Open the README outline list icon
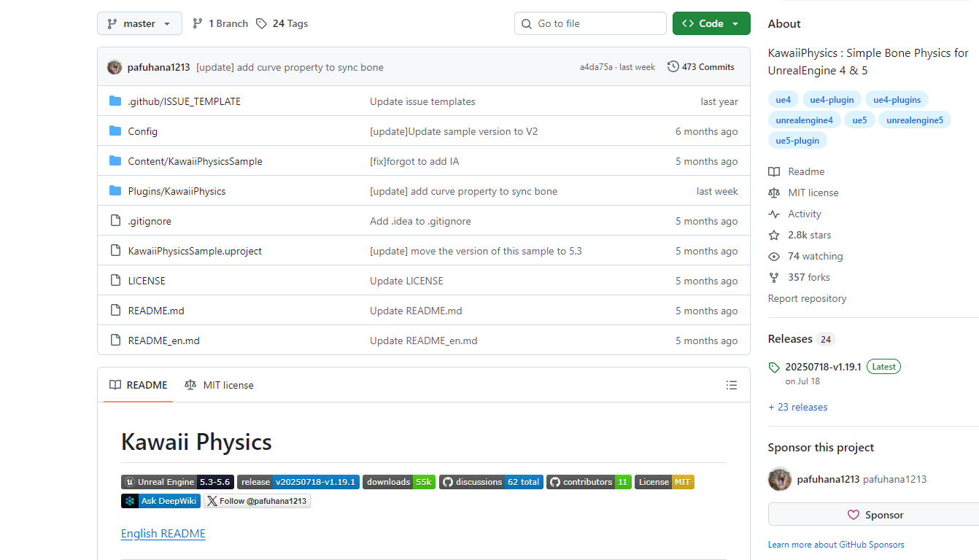This screenshot has height=560, width=979. point(732,385)
